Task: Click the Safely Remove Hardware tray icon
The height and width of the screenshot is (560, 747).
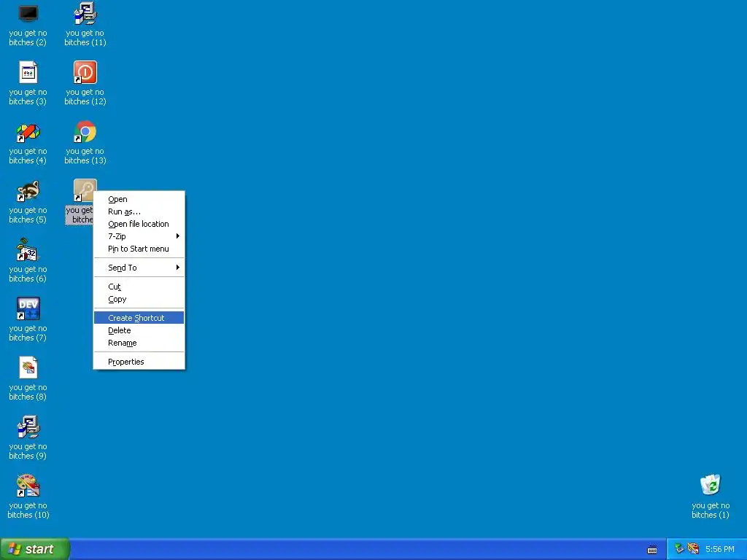Action: click(679, 549)
